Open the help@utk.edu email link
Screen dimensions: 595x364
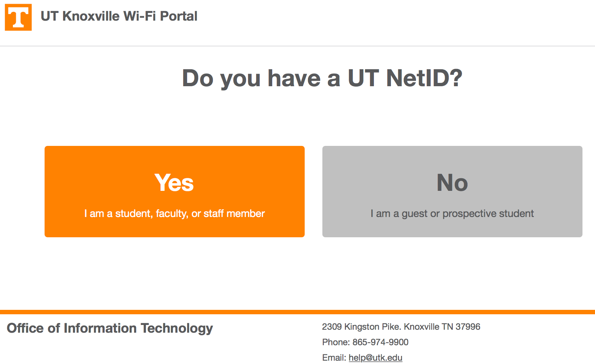375,358
